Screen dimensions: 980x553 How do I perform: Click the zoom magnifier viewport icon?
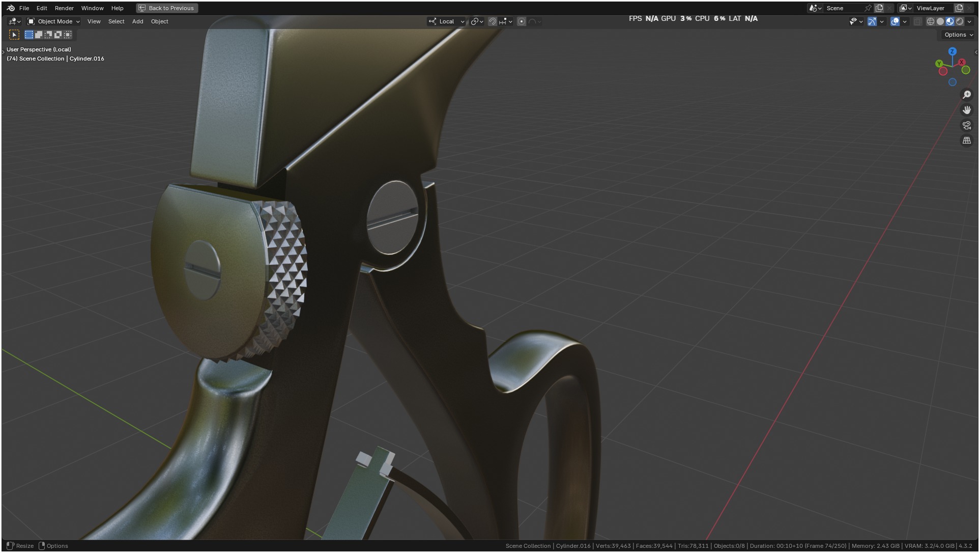pyautogui.click(x=967, y=95)
